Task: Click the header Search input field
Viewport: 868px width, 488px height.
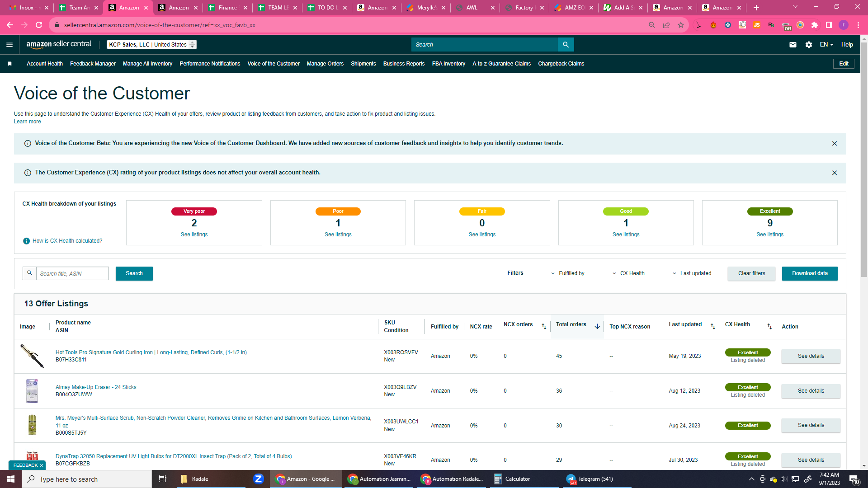Action: click(x=485, y=45)
